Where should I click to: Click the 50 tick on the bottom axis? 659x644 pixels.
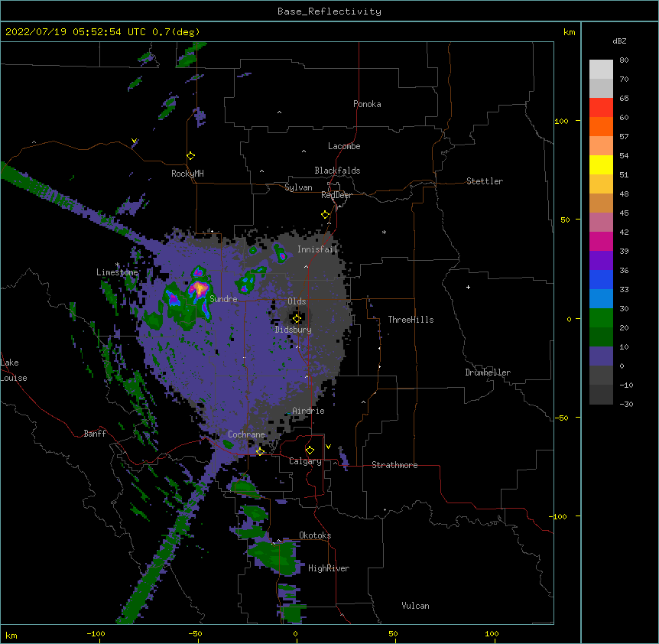(393, 633)
